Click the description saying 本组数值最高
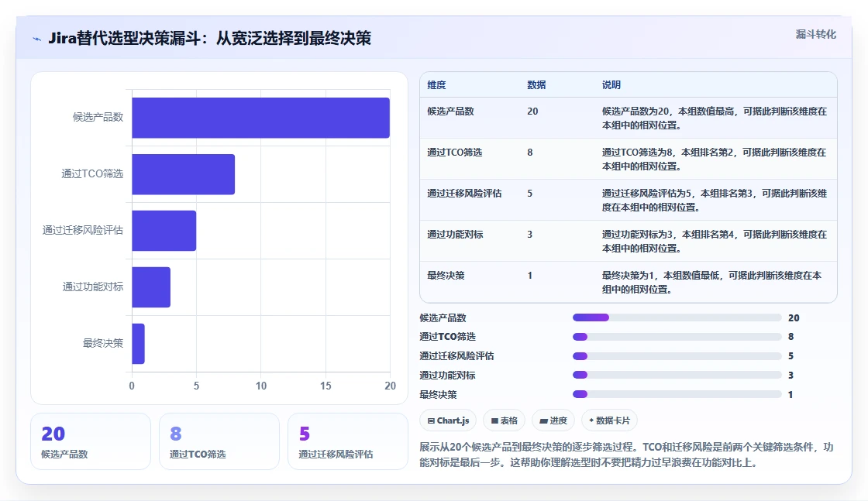The width and height of the screenshot is (868, 501). point(715,118)
